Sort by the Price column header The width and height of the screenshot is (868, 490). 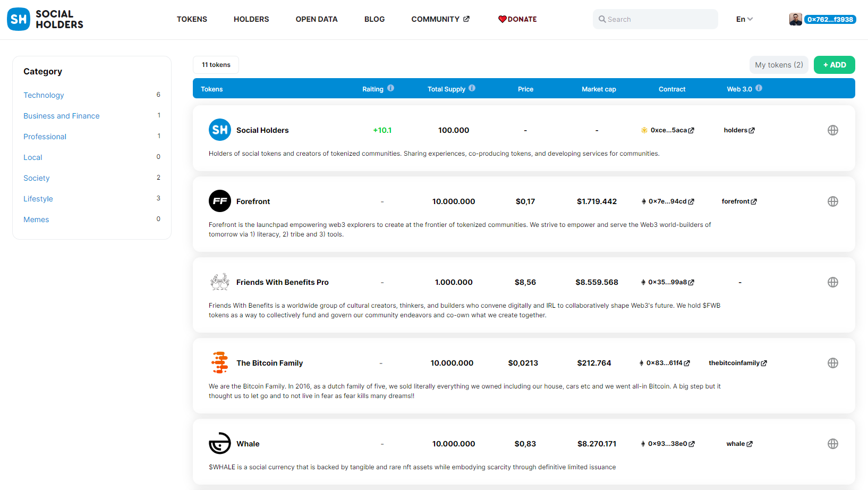click(525, 89)
